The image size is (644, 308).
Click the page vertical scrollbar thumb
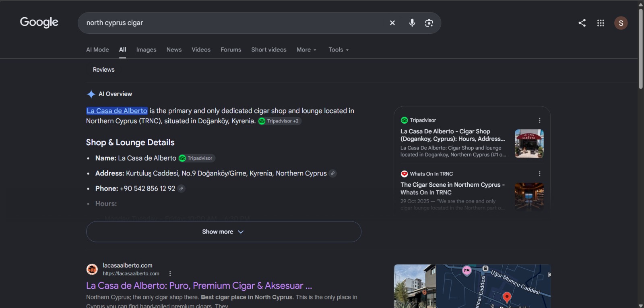tap(641, 48)
